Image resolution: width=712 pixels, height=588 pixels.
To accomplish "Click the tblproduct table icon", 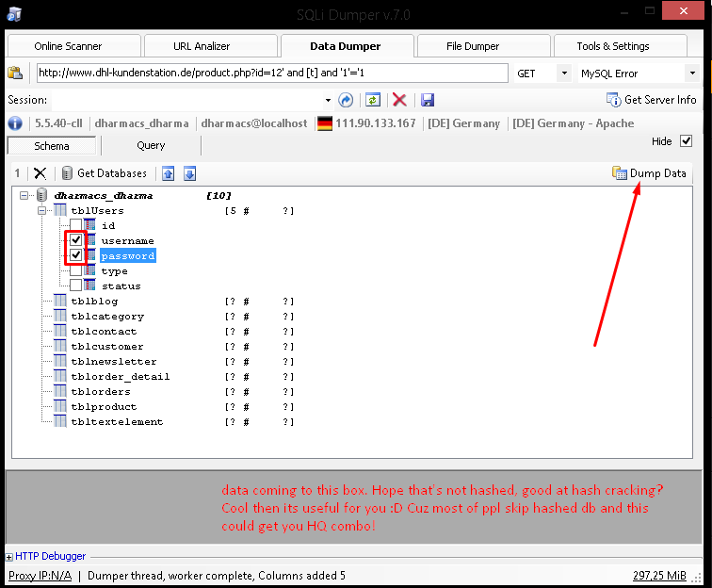I will tap(60, 406).
